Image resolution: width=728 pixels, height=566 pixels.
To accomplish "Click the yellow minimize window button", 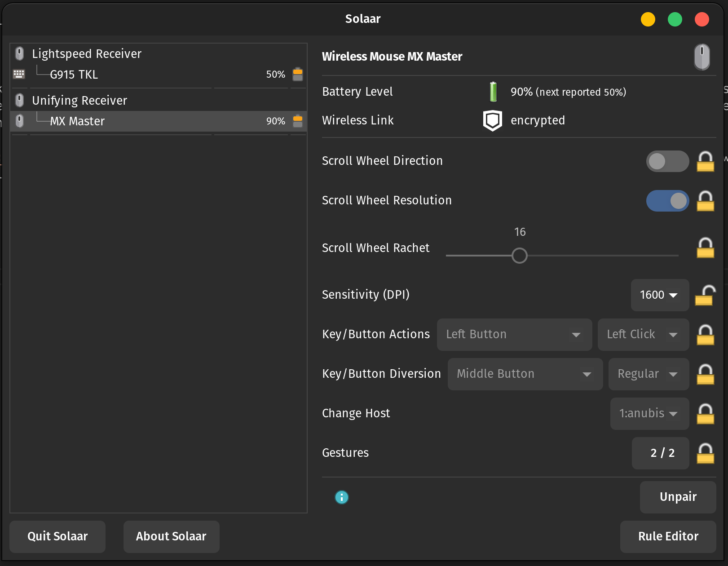I will (648, 19).
